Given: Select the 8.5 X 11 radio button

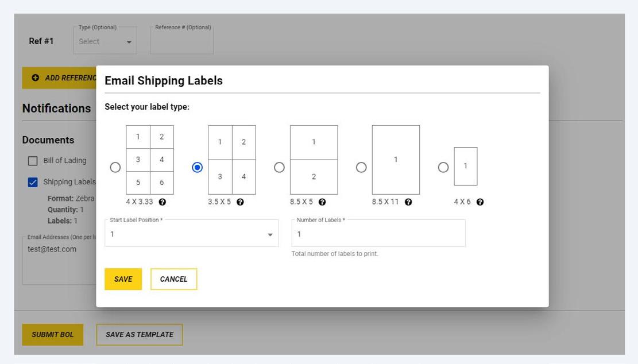Looking at the screenshot, I should point(361,168).
